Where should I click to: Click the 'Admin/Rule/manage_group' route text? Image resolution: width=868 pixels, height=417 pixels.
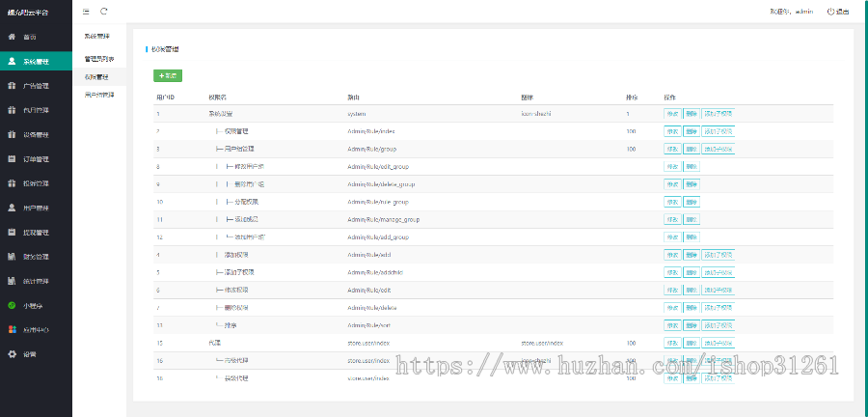coord(383,219)
